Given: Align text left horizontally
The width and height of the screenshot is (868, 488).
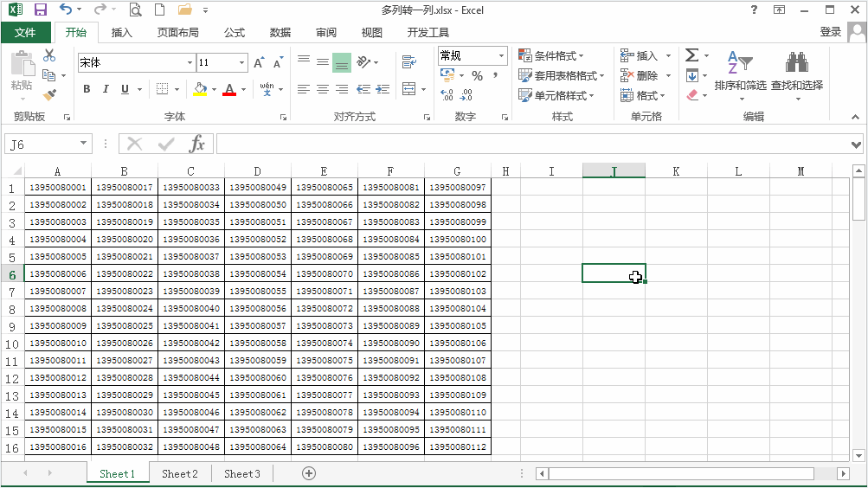Looking at the screenshot, I should [304, 89].
